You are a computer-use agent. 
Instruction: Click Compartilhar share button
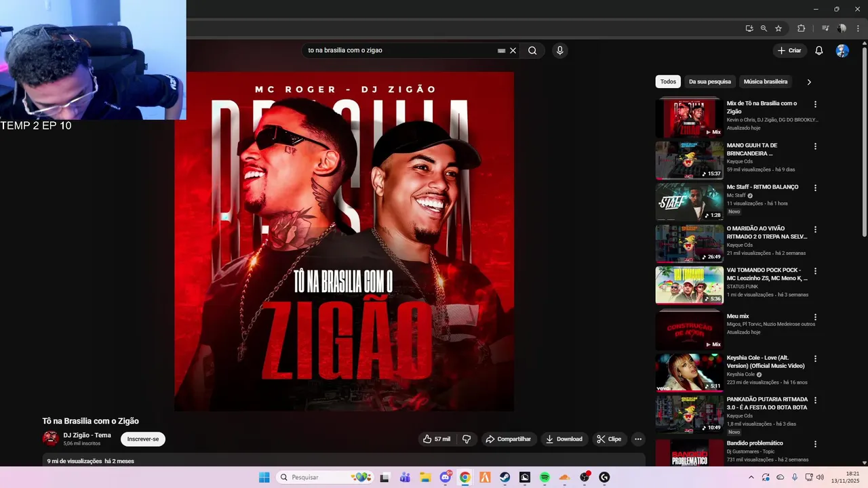click(x=509, y=439)
